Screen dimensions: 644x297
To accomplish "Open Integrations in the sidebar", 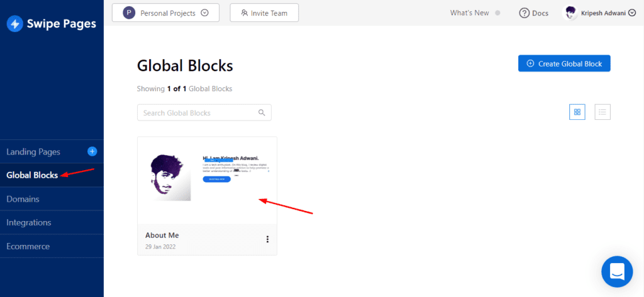I will coord(29,222).
